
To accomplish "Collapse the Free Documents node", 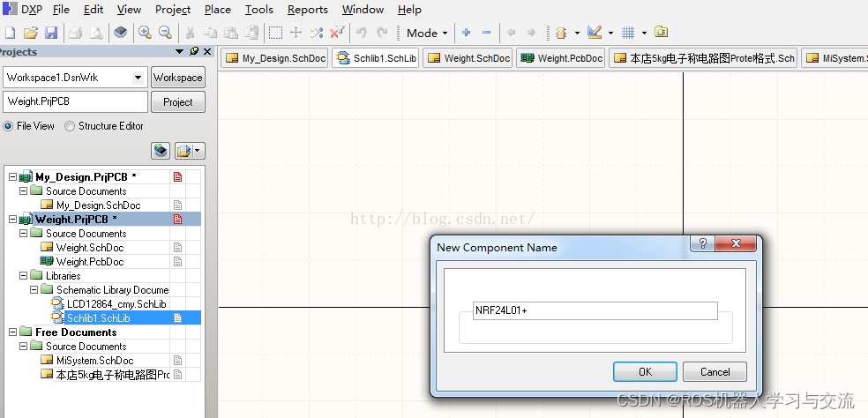I will coord(12,332).
